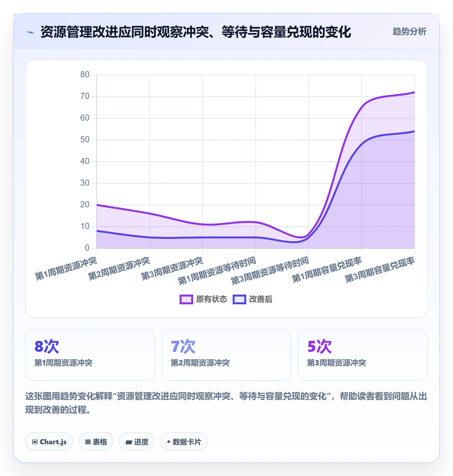
Task: Click the y-axis value 60
Action: (85, 118)
